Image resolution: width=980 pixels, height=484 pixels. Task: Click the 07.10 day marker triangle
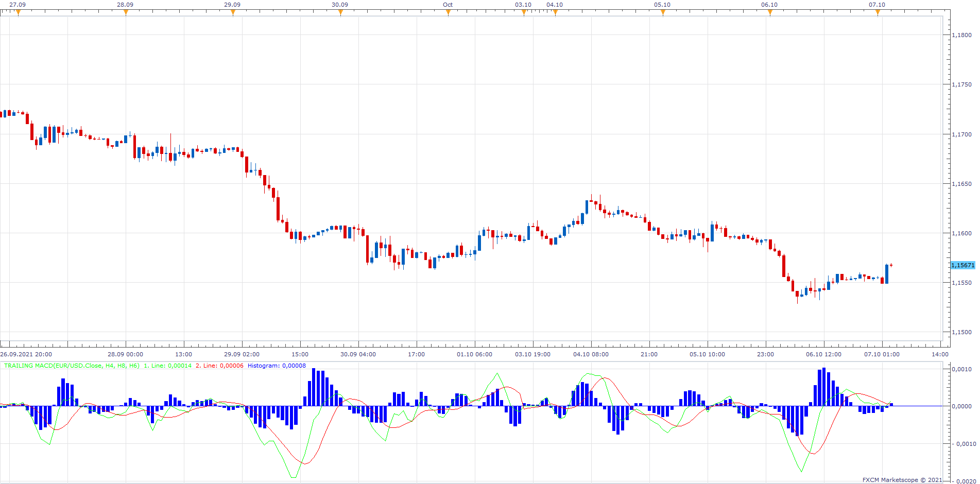pos(878,13)
